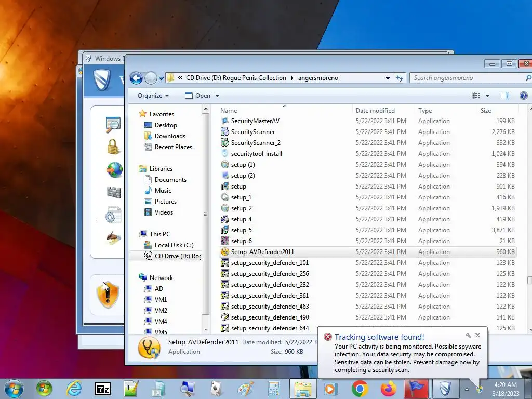Expand the address bar history dropdown
The width and height of the screenshot is (532, 399).
click(388, 78)
